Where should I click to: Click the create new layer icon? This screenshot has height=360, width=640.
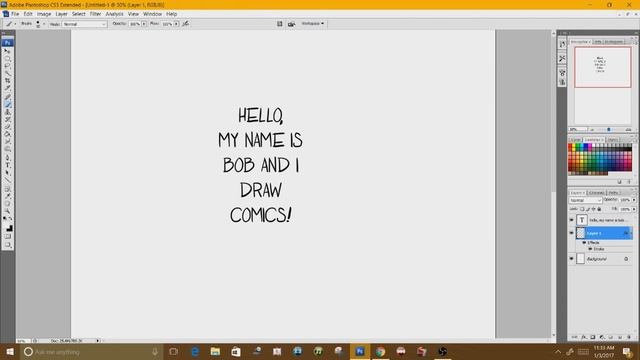point(620,337)
